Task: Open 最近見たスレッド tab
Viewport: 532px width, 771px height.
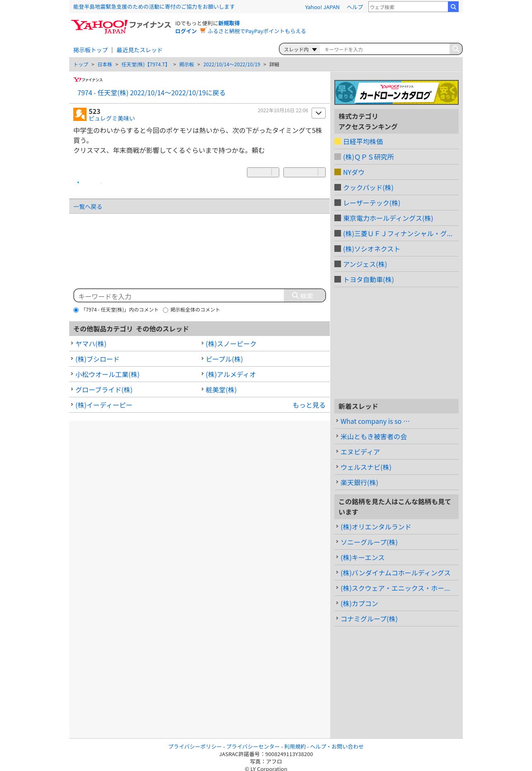Action: [139, 50]
